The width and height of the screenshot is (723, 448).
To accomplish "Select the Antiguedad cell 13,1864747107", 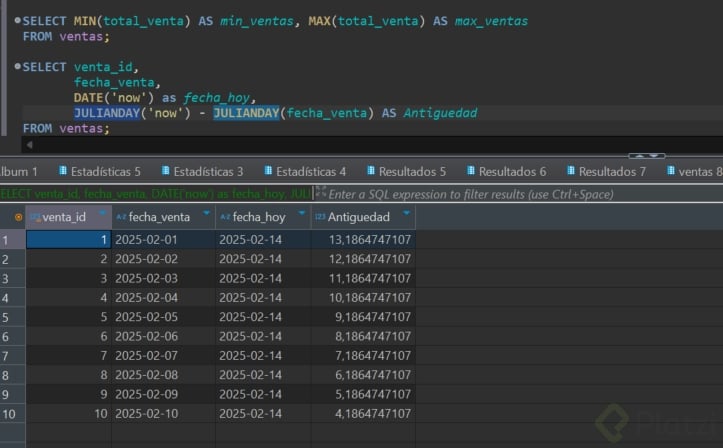I will coord(363,240).
